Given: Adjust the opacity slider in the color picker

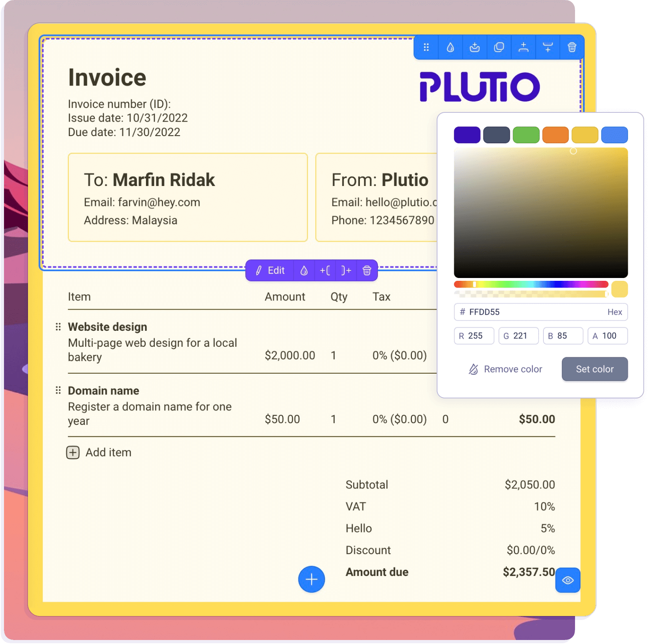Looking at the screenshot, I should click(x=530, y=293).
